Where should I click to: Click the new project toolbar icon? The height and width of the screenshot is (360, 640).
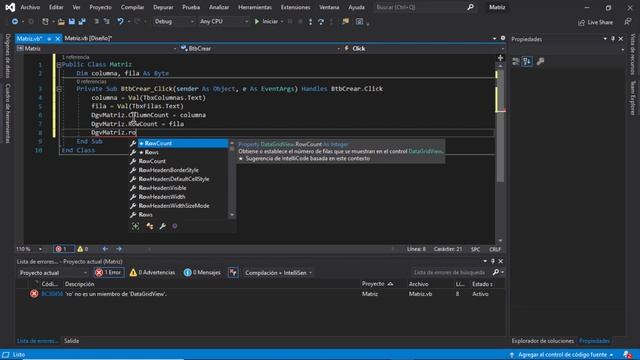(45, 21)
